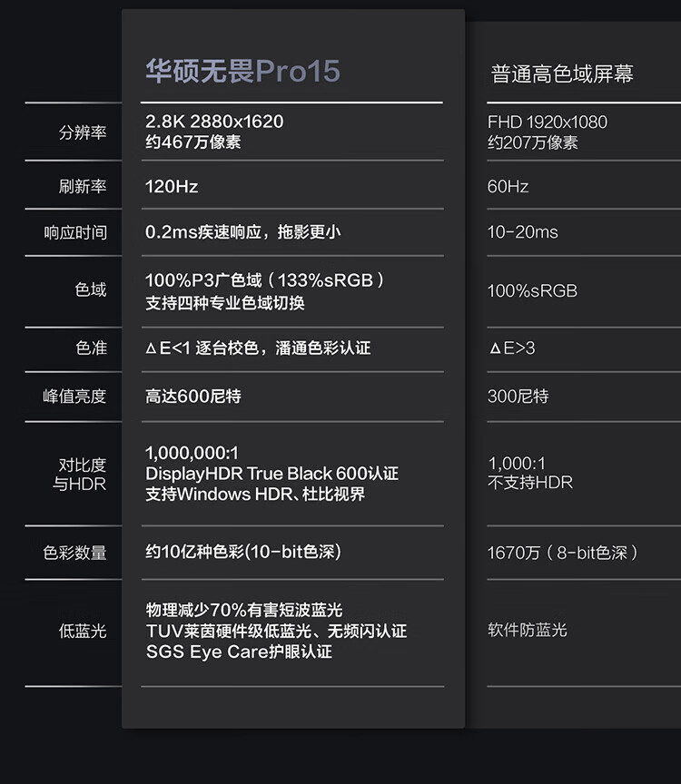The height and width of the screenshot is (784, 681).
Task: Select the 分辨率 row label
Action: [83, 132]
